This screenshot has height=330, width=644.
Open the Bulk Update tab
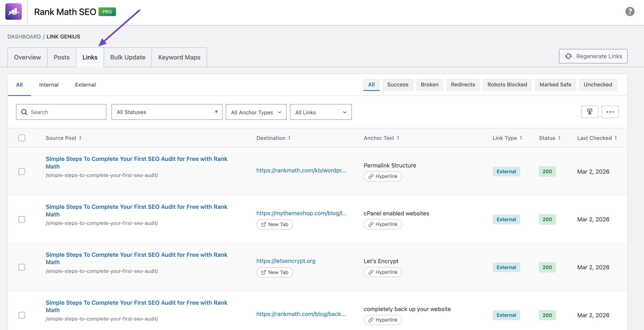(x=128, y=57)
